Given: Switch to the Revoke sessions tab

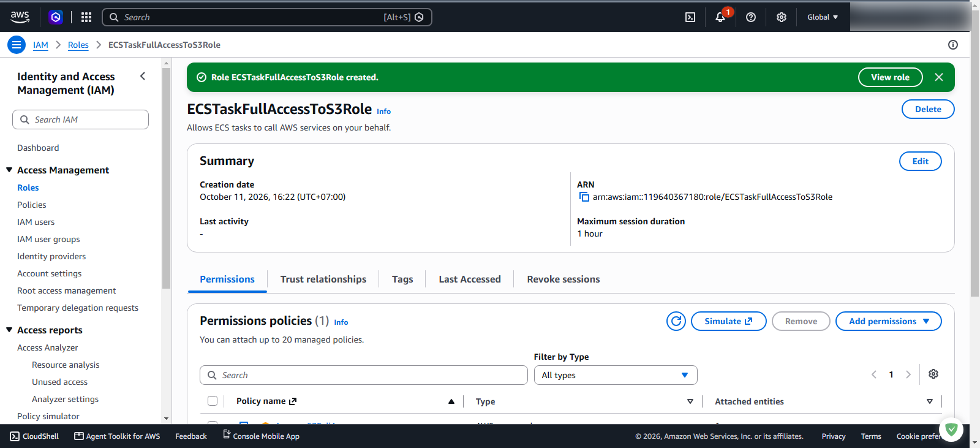Looking at the screenshot, I should [x=563, y=279].
